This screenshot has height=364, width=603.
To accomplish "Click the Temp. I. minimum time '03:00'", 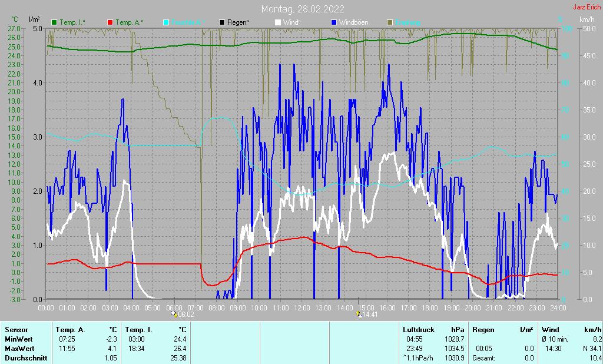I will pyautogui.click(x=137, y=339).
